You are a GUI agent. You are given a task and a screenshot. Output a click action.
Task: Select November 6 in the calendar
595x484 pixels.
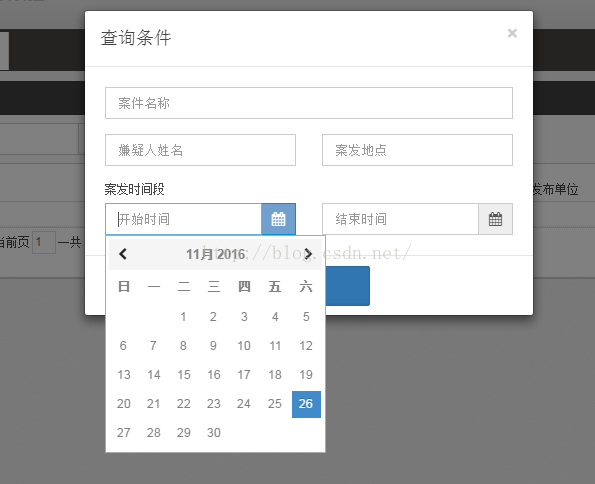[123, 345]
